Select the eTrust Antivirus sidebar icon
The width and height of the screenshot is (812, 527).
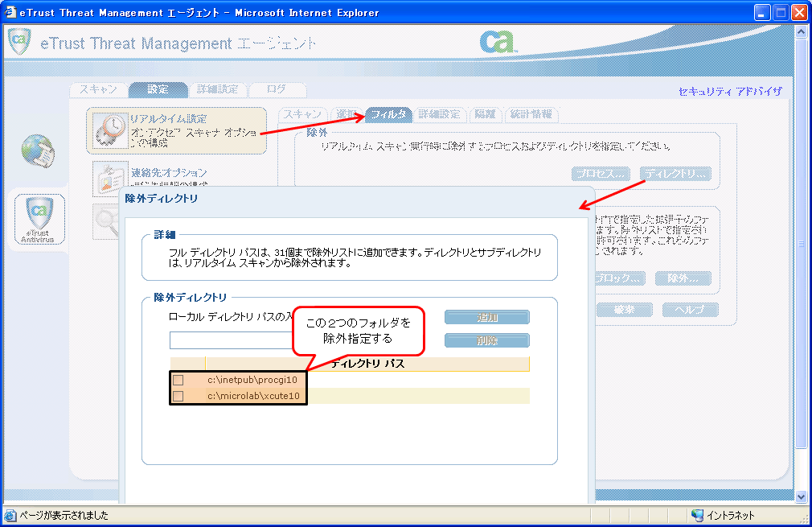tap(39, 218)
